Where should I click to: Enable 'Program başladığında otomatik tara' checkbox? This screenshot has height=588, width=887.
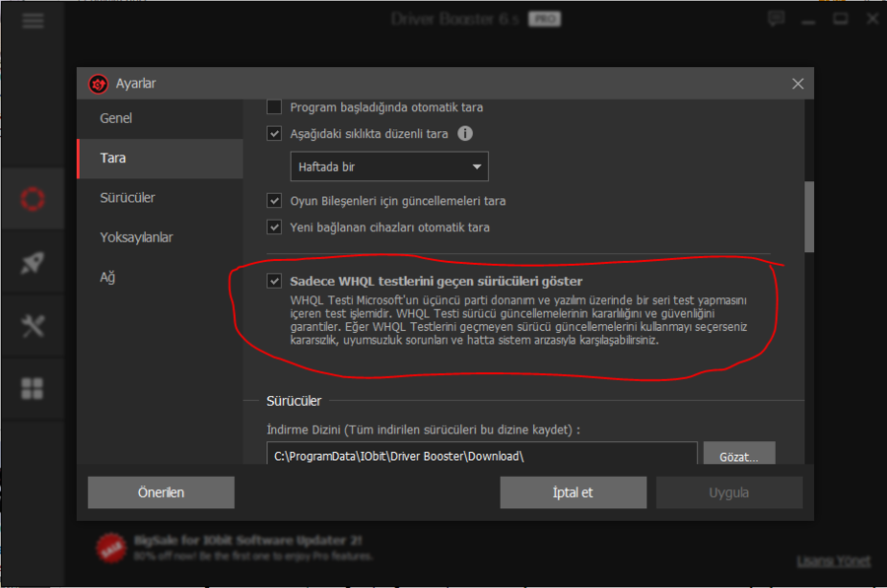pos(274,106)
